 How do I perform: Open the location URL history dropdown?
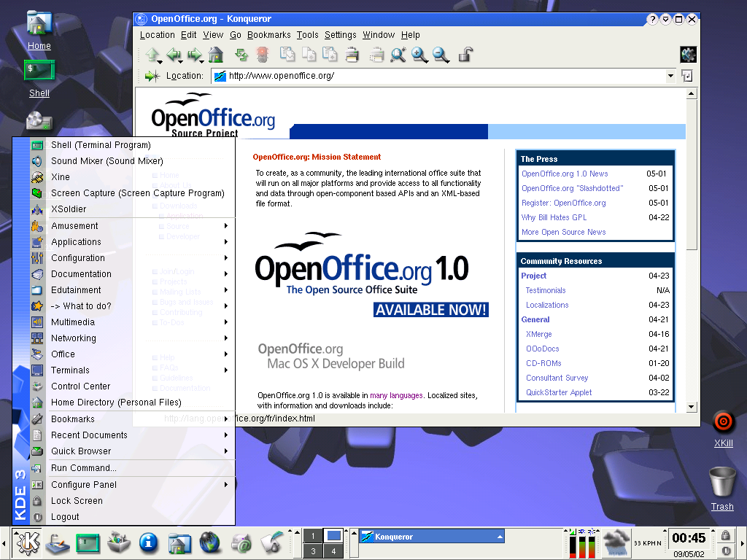coord(671,76)
